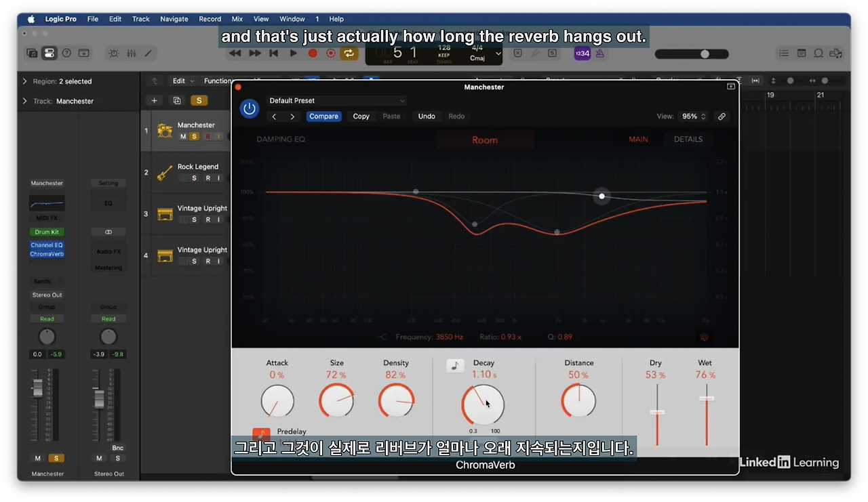Open the Functions menu in tracks area

point(220,81)
